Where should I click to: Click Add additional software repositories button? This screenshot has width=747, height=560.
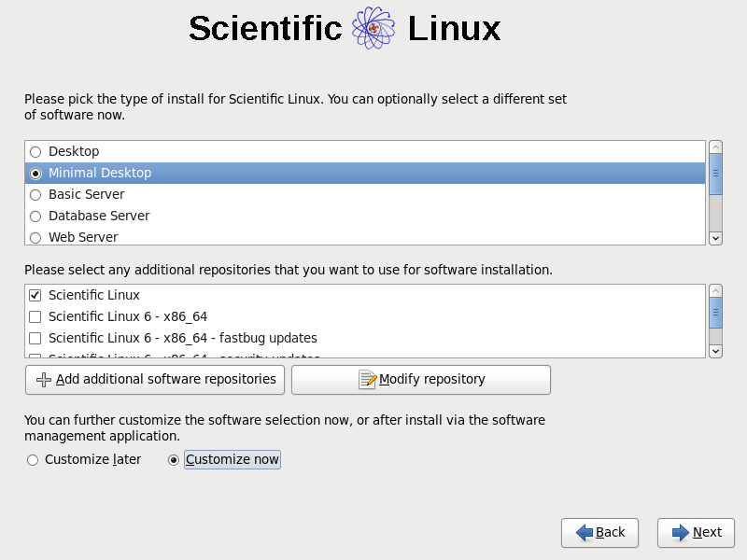point(155,380)
